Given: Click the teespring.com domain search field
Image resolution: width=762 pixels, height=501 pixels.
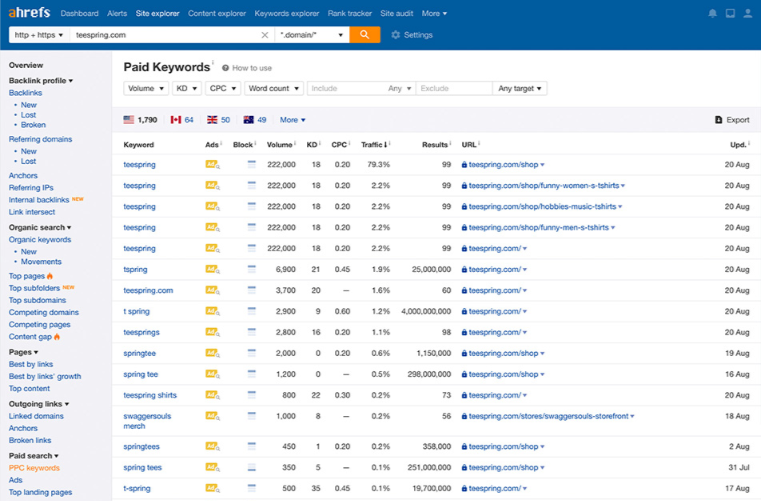Looking at the screenshot, I should [x=165, y=35].
